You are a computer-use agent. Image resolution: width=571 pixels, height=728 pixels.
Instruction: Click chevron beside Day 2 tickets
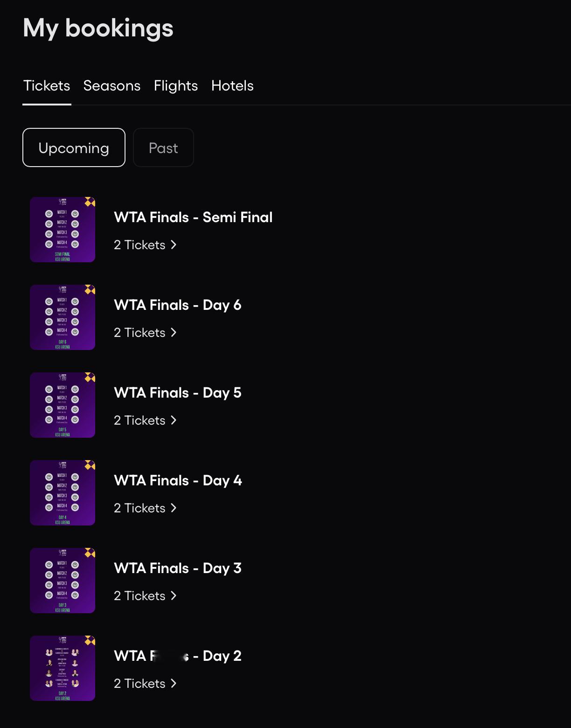point(174,684)
